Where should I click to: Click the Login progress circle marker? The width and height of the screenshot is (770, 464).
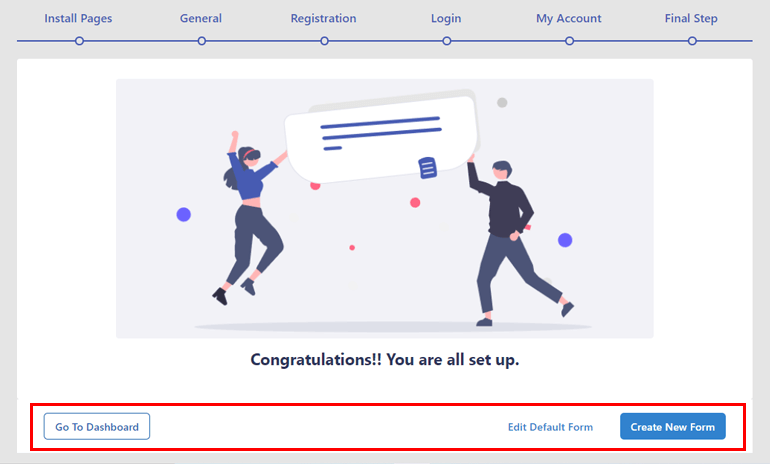(x=446, y=41)
